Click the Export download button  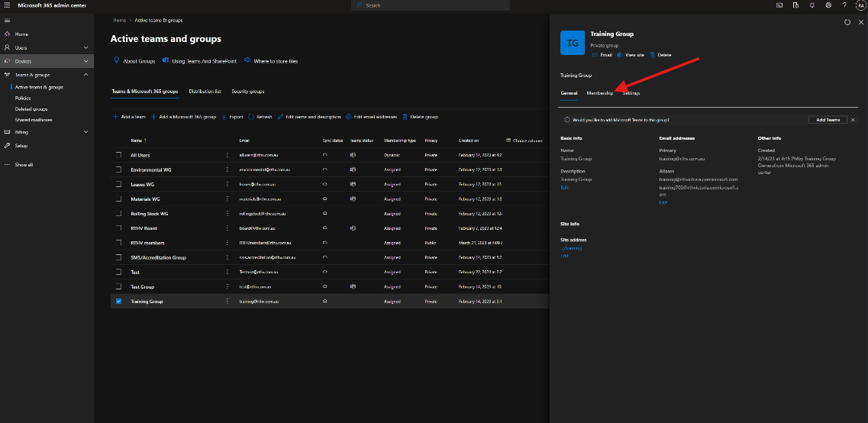(x=233, y=117)
